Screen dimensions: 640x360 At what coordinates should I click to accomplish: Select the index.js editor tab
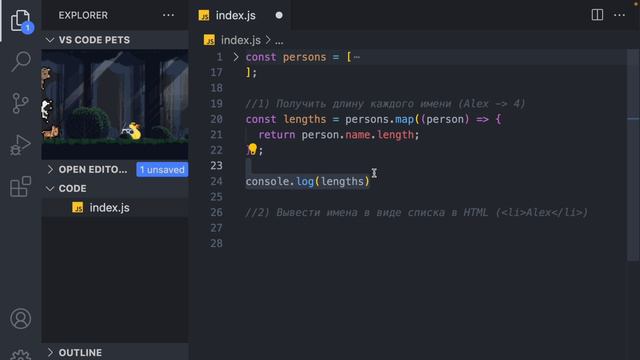coord(240,15)
